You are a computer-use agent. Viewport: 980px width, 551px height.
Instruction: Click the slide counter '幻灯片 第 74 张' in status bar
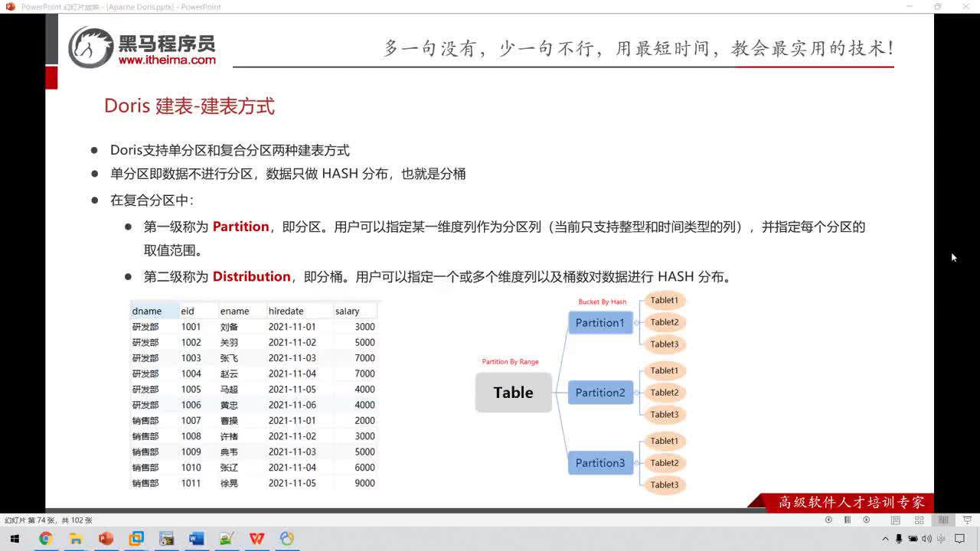click(31, 520)
